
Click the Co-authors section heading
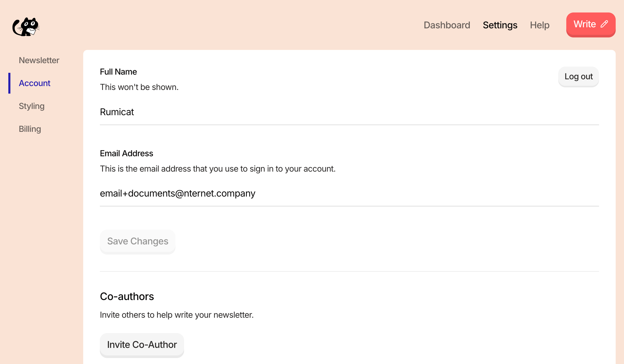click(127, 296)
